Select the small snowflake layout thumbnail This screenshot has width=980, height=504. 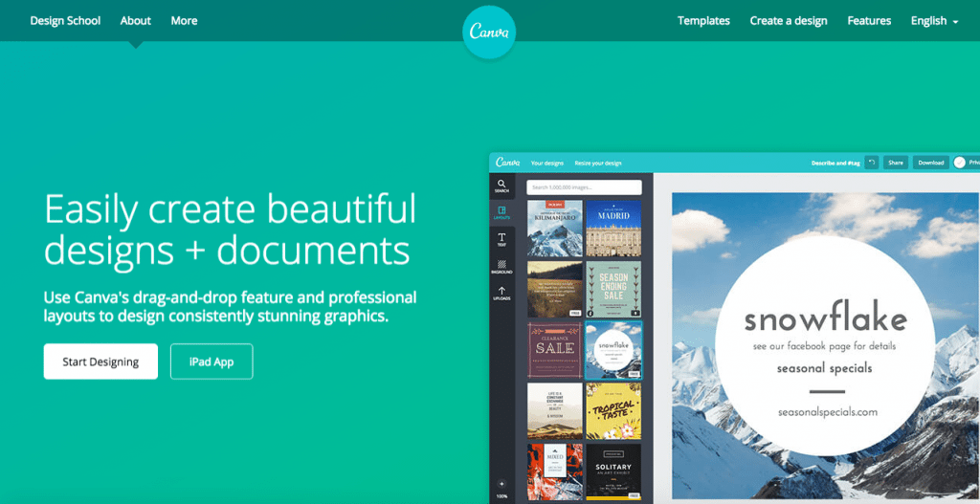coord(613,350)
